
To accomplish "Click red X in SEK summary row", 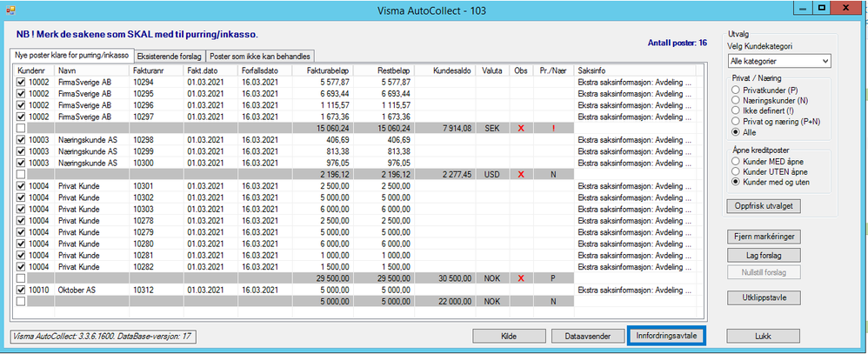I will [520, 127].
